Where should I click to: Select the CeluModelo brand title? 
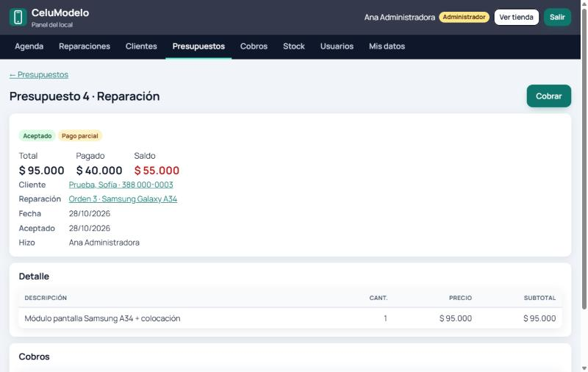[60, 12]
